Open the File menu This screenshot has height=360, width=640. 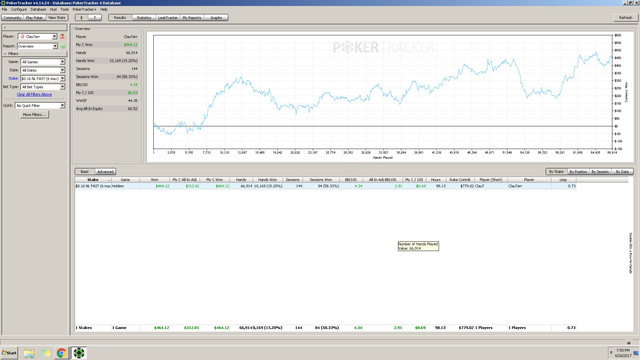4,9
